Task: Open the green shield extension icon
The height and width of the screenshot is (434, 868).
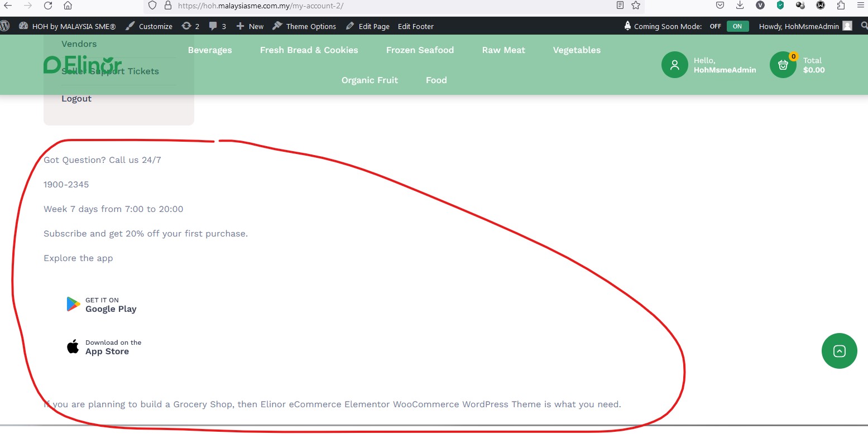Action: tap(780, 5)
